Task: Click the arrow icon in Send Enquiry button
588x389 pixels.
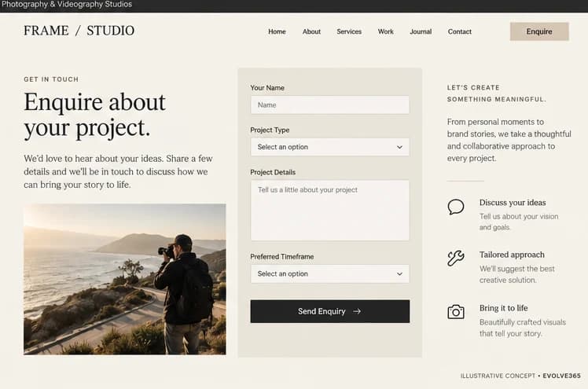Action: click(357, 311)
